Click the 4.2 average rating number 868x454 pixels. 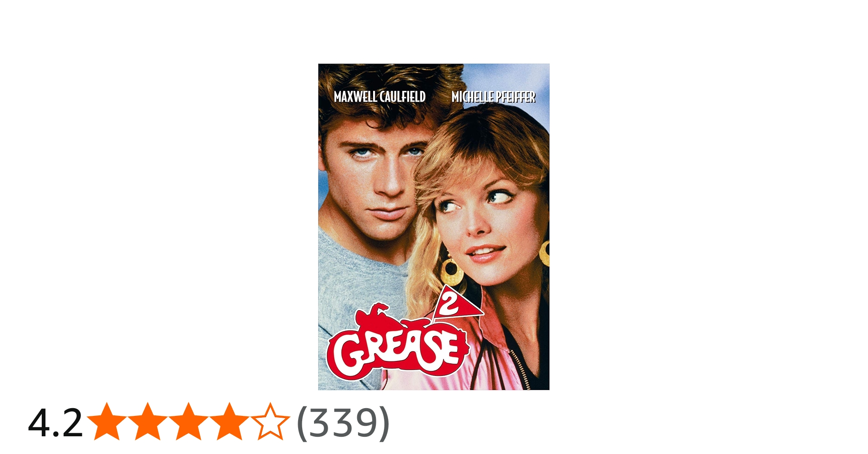tap(55, 423)
